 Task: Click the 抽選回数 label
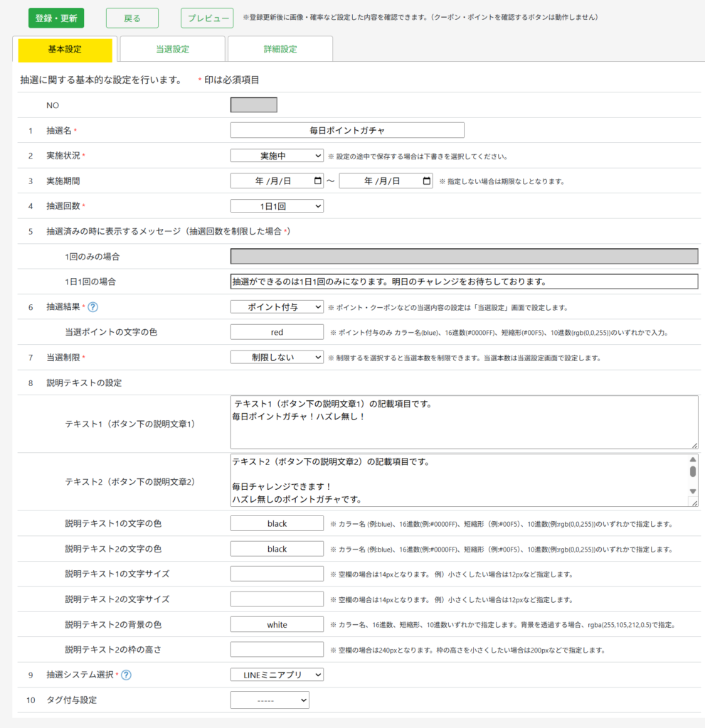point(63,205)
